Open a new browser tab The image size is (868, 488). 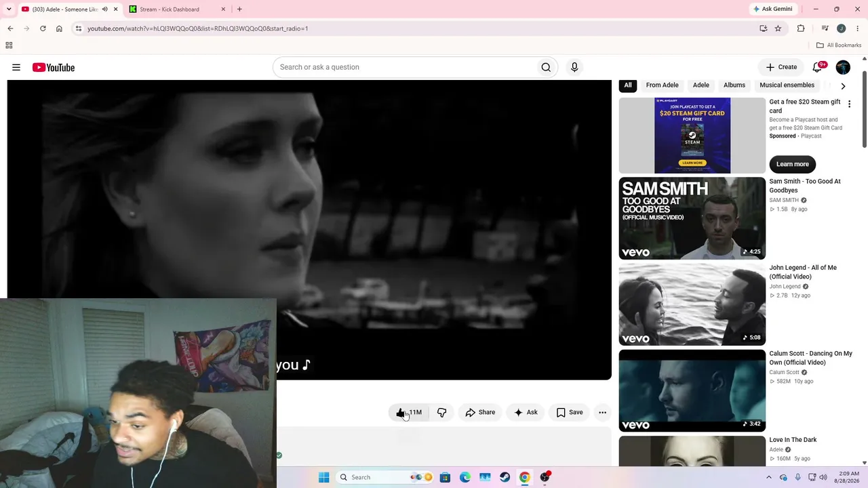[x=239, y=9]
